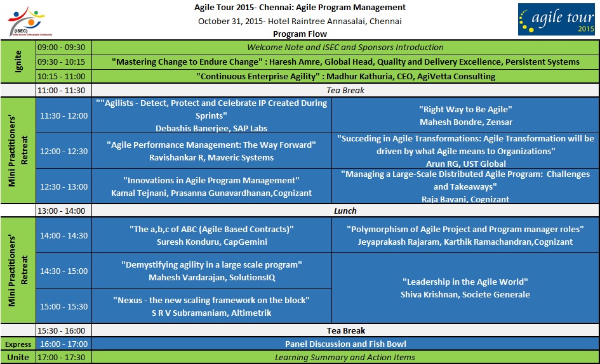Click the 'Express' section label
600x364 pixels.
[x=18, y=344]
